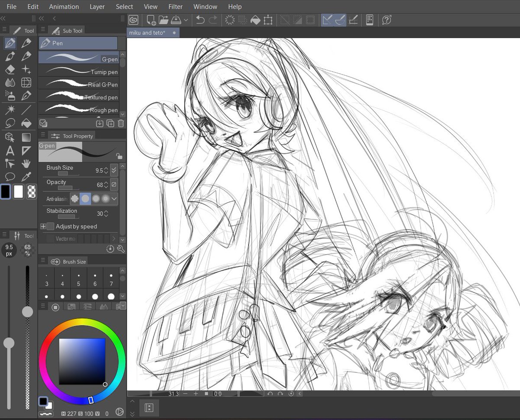
Task: Open the Layer menu
Action: coord(97,6)
